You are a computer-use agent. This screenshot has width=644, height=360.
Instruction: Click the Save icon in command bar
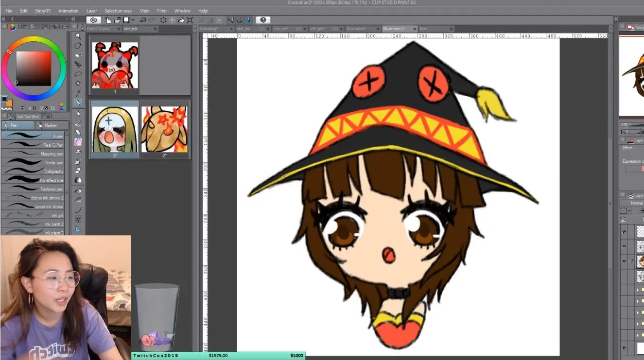[x=126, y=20]
